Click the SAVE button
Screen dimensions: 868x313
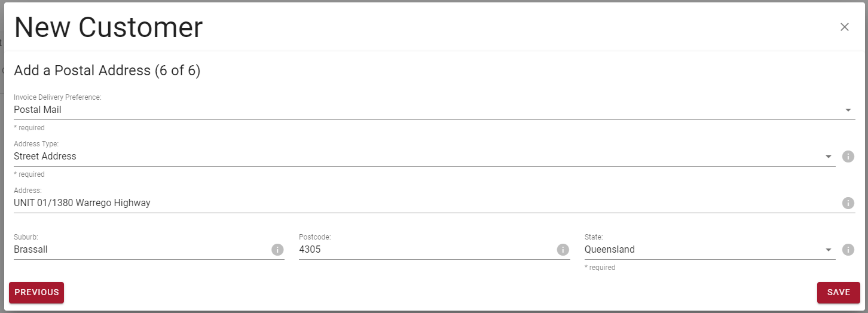pyautogui.click(x=838, y=292)
